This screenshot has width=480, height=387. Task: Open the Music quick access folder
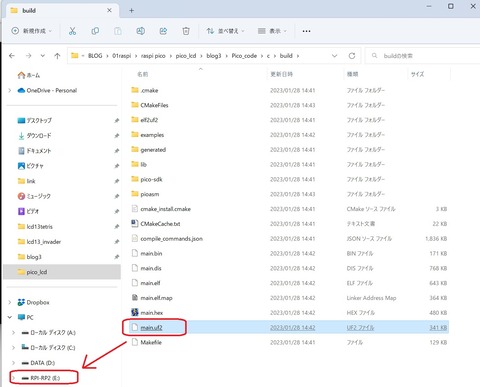pyautogui.click(x=34, y=196)
